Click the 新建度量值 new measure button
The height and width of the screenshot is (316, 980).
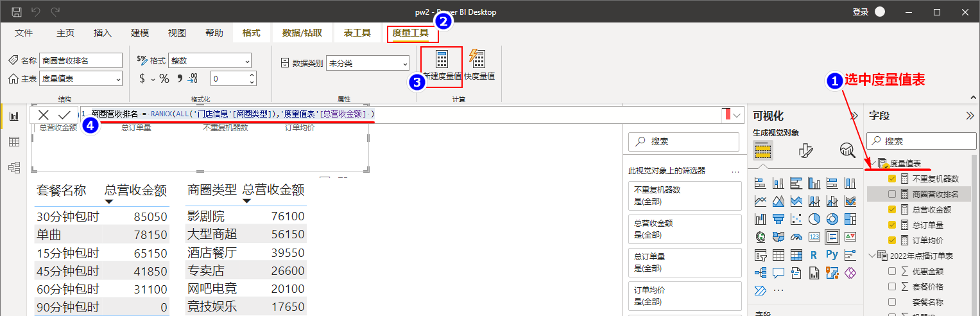click(442, 66)
